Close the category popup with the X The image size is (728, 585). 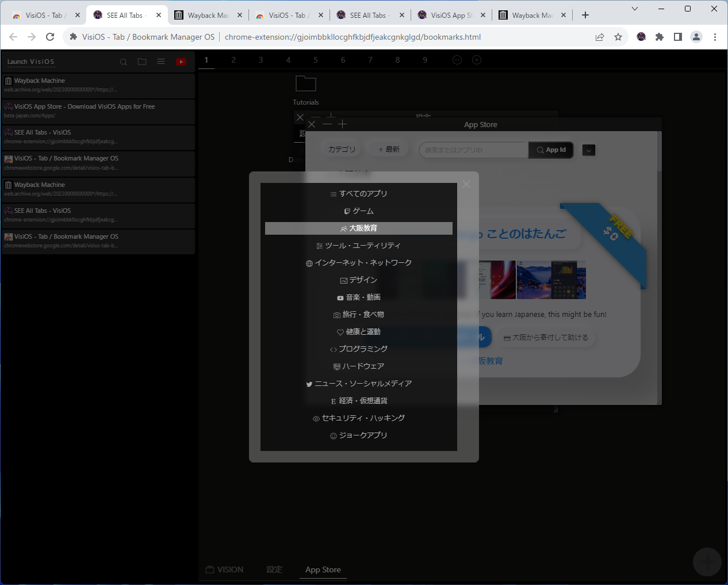tap(466, 184)
